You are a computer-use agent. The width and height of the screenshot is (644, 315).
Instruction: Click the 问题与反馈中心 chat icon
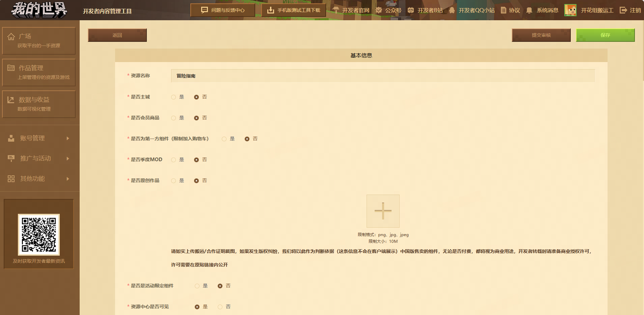(x=204, y=10)
